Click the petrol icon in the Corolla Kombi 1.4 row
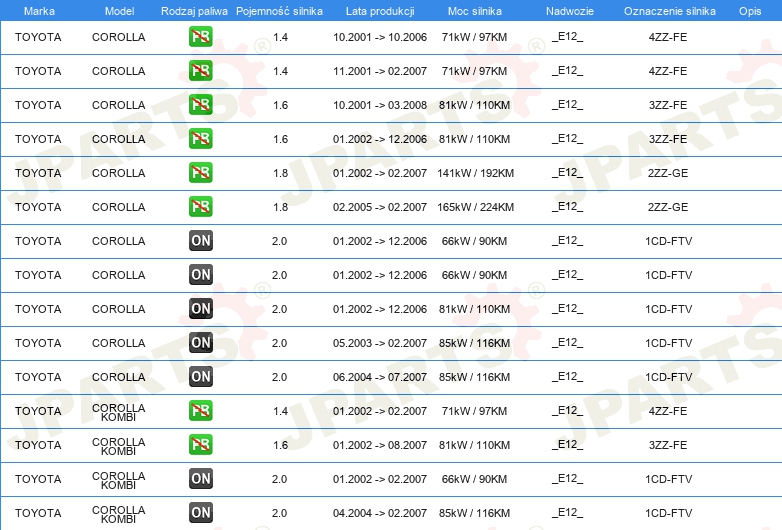This screenshot has width=782, height=530. click(200, 410)
